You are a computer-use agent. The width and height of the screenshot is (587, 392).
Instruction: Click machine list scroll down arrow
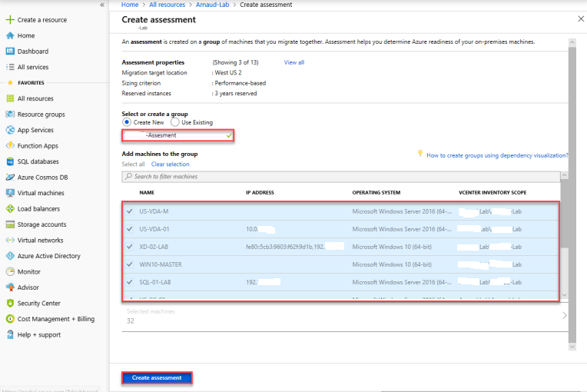[565, 295]
